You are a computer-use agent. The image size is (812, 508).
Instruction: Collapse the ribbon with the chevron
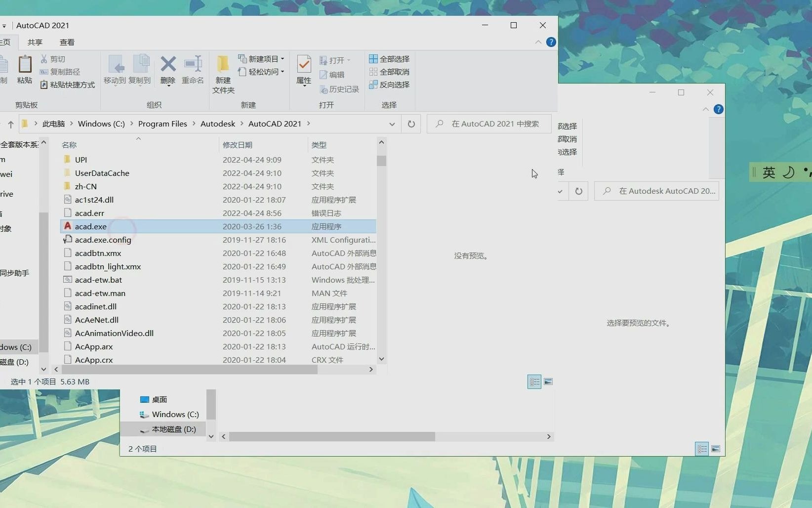coord(538,42)
